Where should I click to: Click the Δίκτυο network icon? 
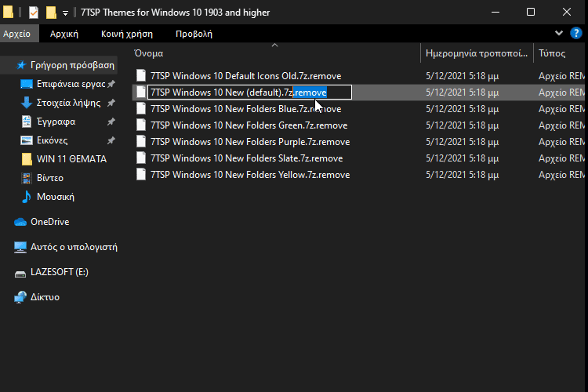(20, 297)
